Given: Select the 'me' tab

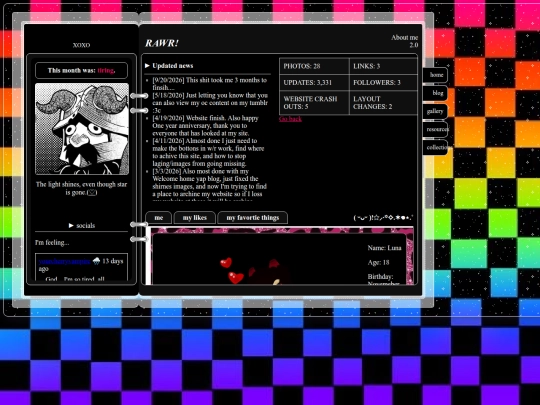Looking at the screenshot, I should point(159,218).
